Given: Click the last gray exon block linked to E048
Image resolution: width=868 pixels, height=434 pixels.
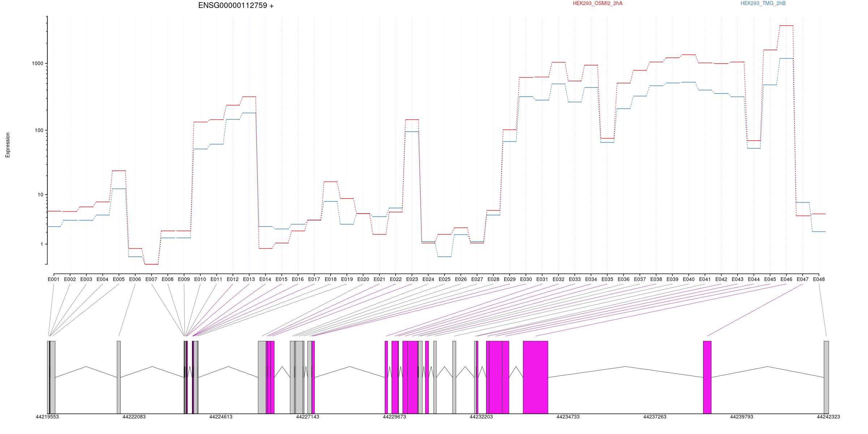Looking at the screenshot, I should tap(826, 377).
